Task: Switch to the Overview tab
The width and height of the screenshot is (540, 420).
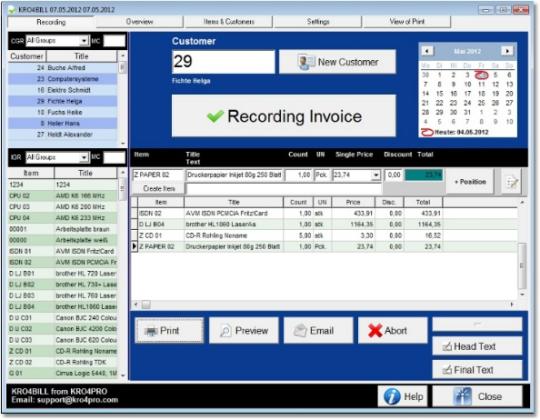Action: click(139, 22)
